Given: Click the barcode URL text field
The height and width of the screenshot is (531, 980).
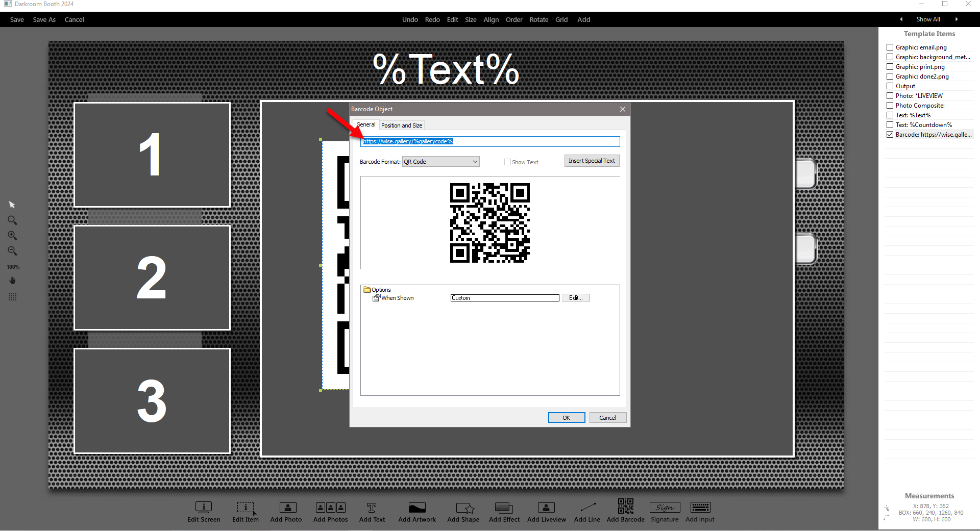Looking at the screenshot, I should (x=490, y=141).
